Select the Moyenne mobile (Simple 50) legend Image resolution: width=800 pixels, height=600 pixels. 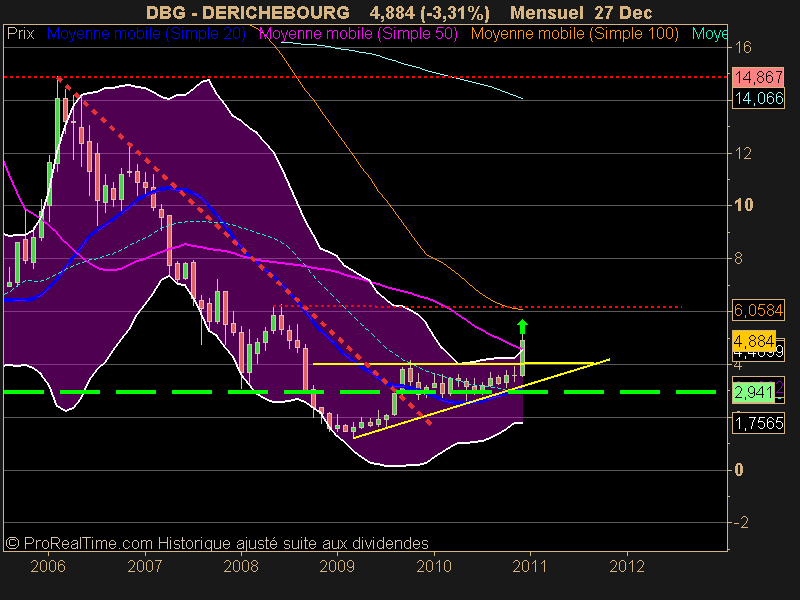coord(359,34)
